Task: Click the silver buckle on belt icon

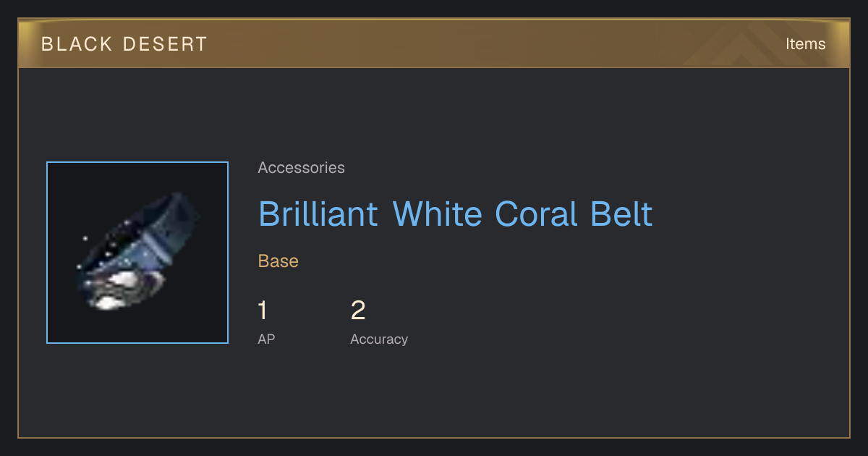Action: [x=119, y=288]
